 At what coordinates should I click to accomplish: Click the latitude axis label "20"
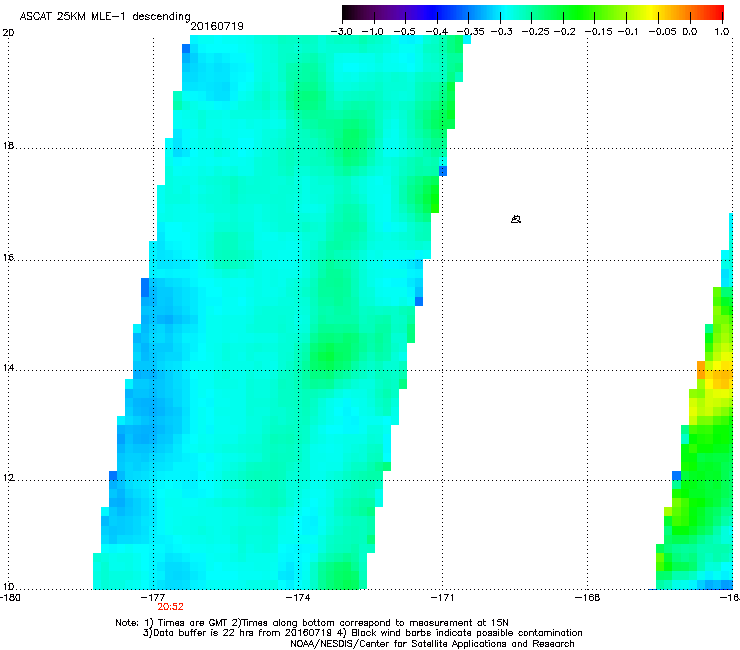click(x=8, y=33)
